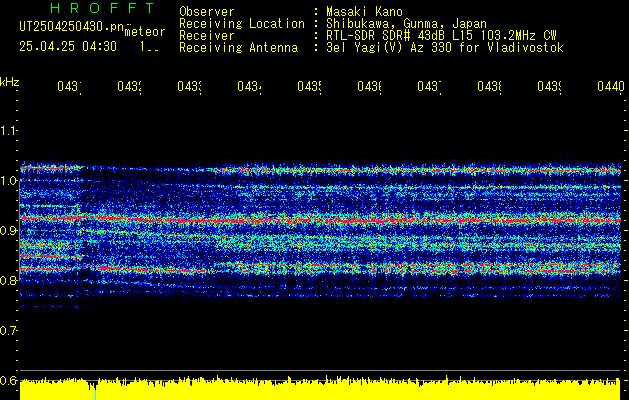Select location text Shibukawa, Gunma, Japan
Image resolution: width=629 pixels, height=400 pixels.
[x=406, y=24]
